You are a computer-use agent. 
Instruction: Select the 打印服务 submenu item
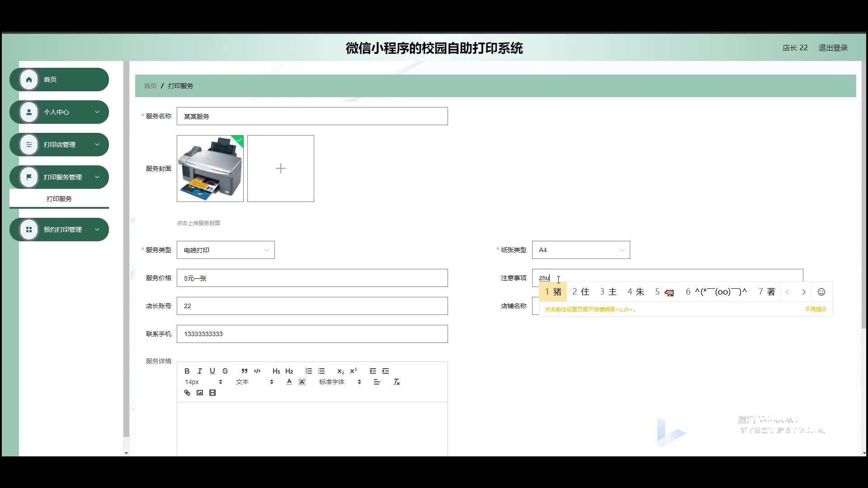tap(59, 199)
